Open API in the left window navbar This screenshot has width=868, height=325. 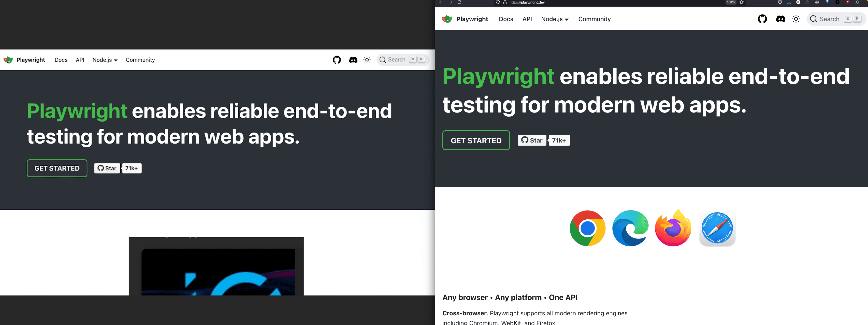click(x=80, y=60)
